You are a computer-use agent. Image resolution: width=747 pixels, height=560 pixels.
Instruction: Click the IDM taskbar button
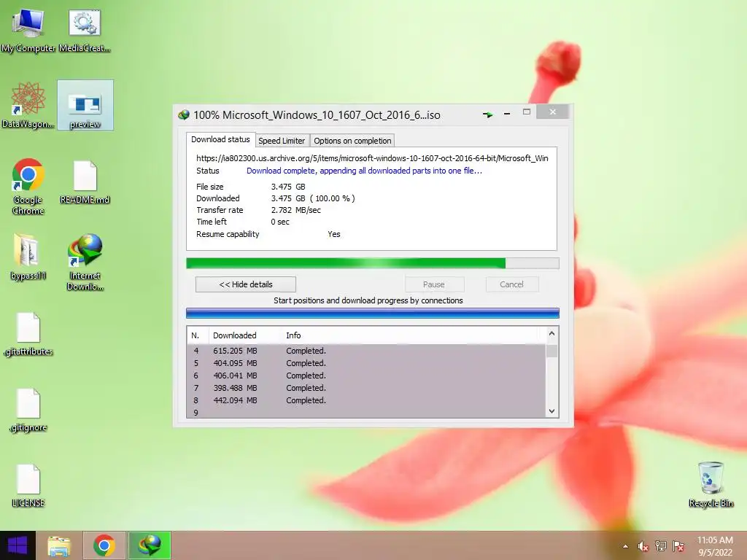[x=150, y=545]
